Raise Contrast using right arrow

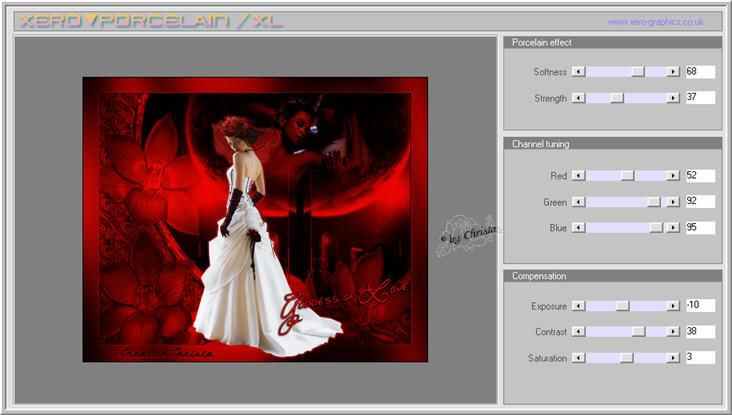point(673,331)
